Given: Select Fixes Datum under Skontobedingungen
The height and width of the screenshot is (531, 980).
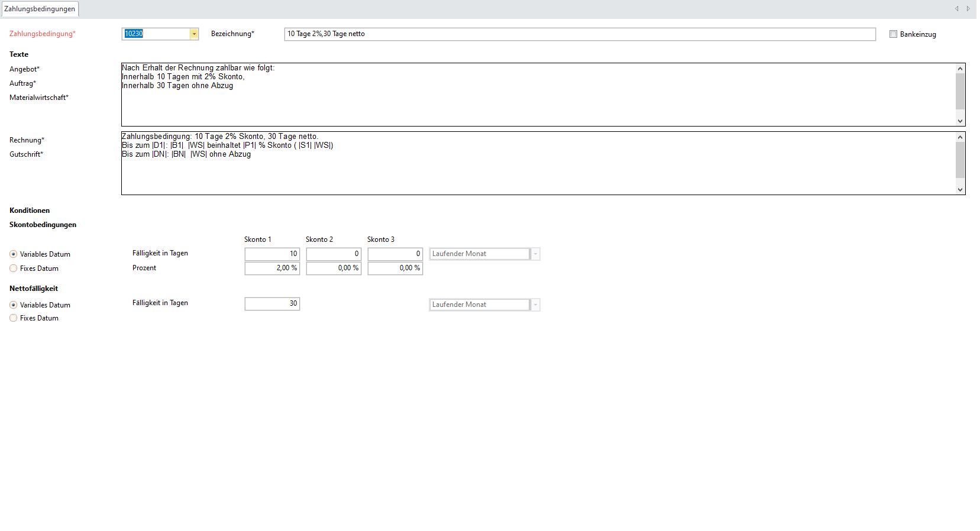Looking at the screenshot, I should click(14, 268).
